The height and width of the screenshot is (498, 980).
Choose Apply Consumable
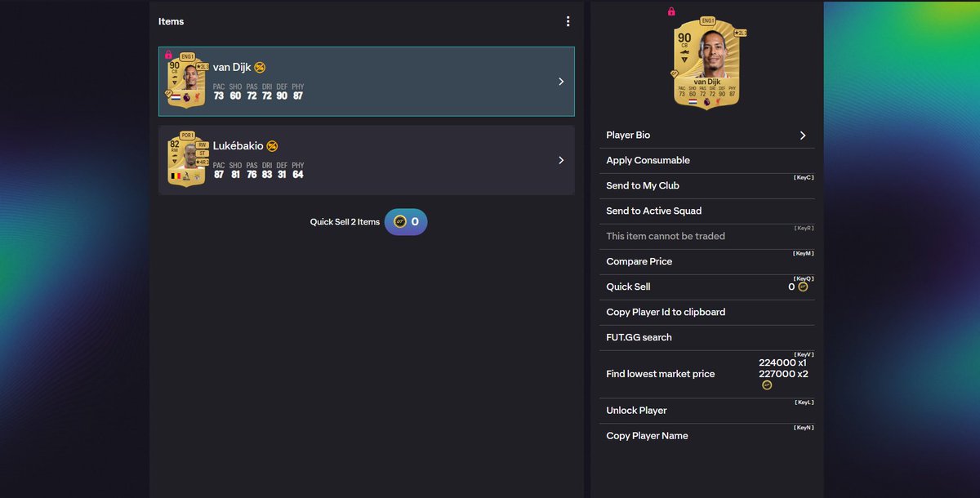706,160
